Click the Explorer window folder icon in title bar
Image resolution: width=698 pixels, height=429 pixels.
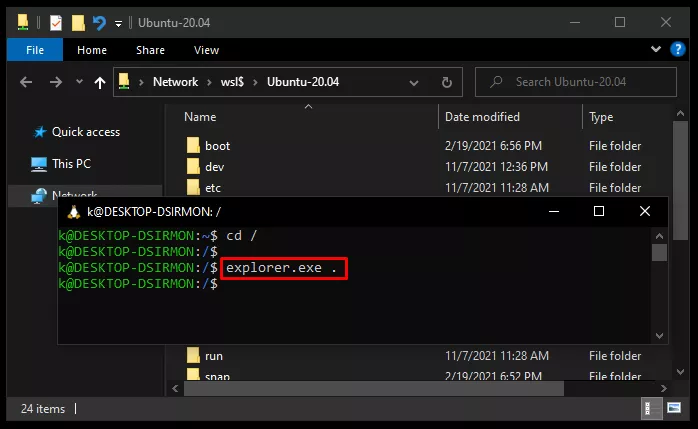[x=23, y=22]
